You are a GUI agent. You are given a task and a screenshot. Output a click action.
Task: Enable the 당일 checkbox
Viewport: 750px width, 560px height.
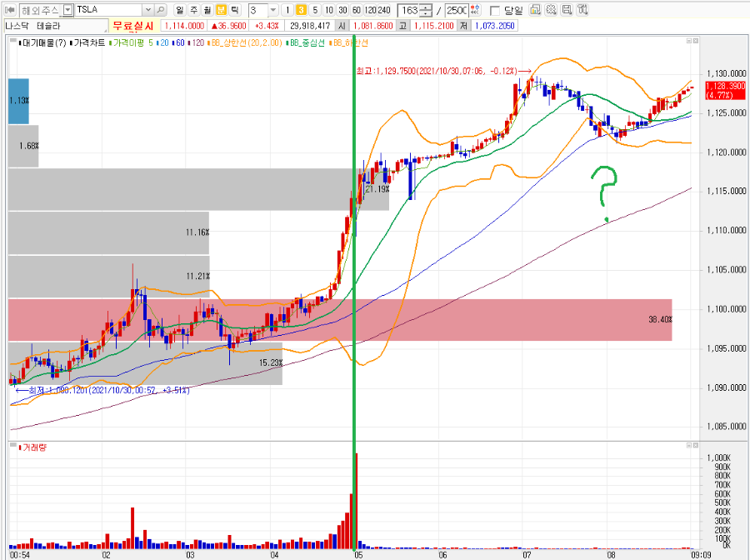coord(495,11)
